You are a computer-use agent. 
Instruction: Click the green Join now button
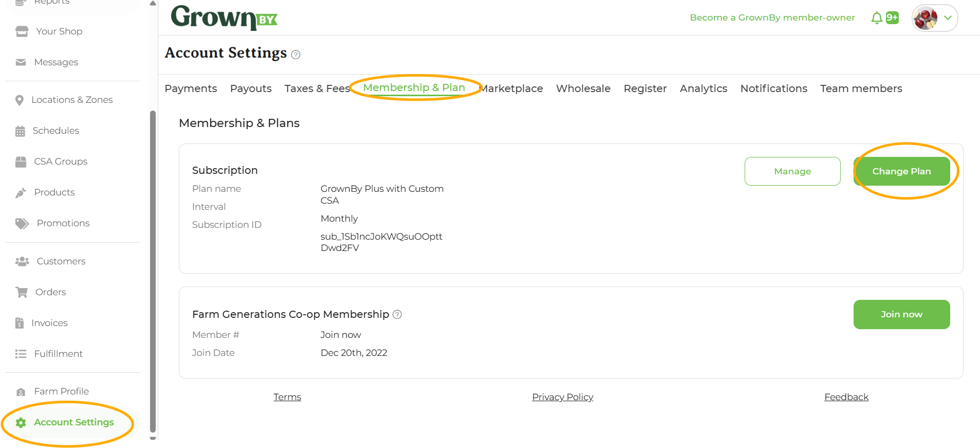click(901, 314)
